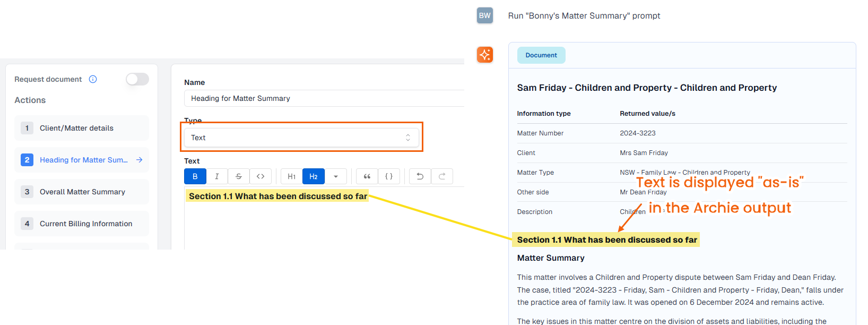The height and width of the screenshot is (325, 868).
Task: Insert a blockquote
Action: tap(367, 176)
